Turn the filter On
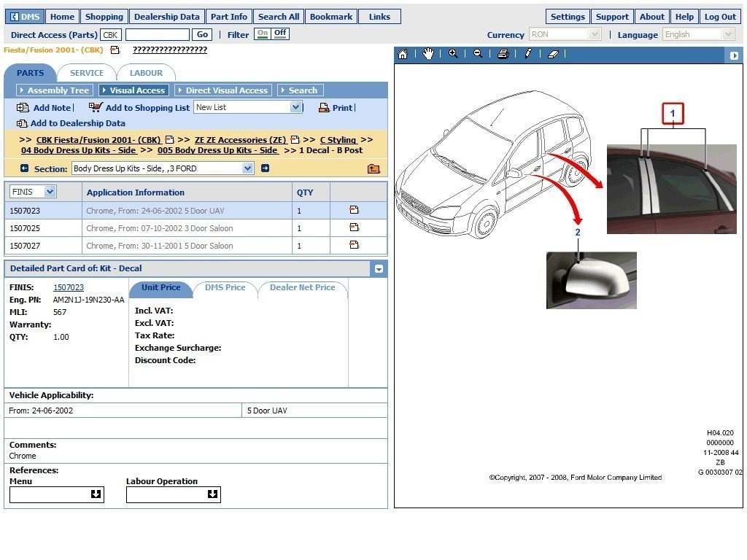 (x=262, y=34)
